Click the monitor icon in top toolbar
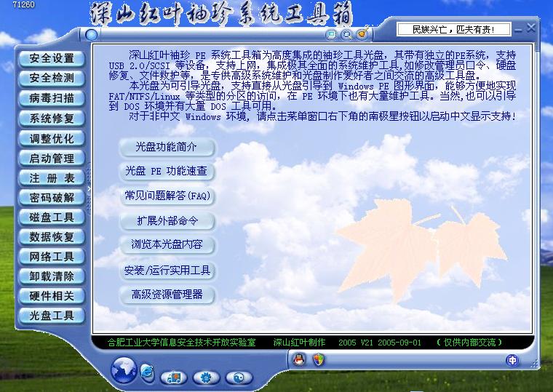Screen dimensions: 553x392 (x=331, y=35)
